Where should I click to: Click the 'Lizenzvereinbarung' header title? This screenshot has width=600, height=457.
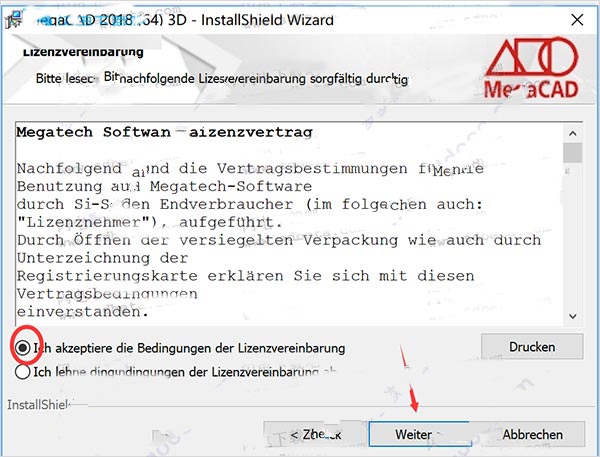click(83, 52)
